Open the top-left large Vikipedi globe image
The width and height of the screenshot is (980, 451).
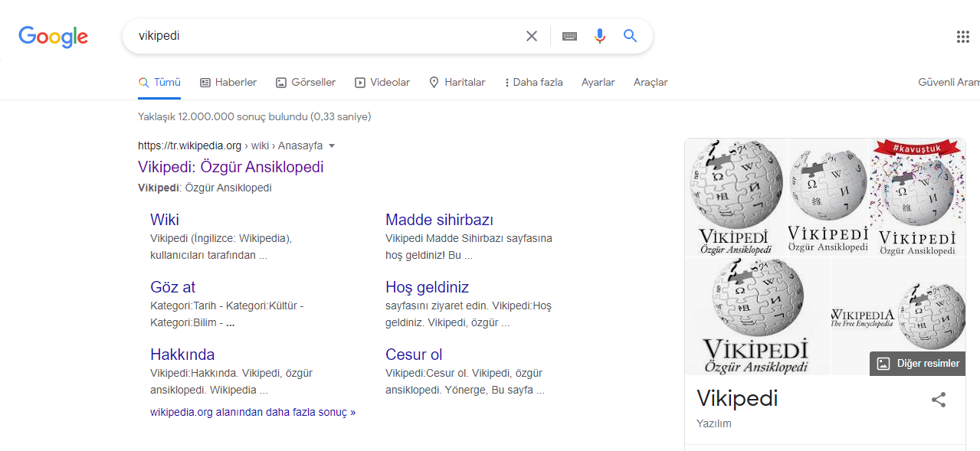pos(736,197)
